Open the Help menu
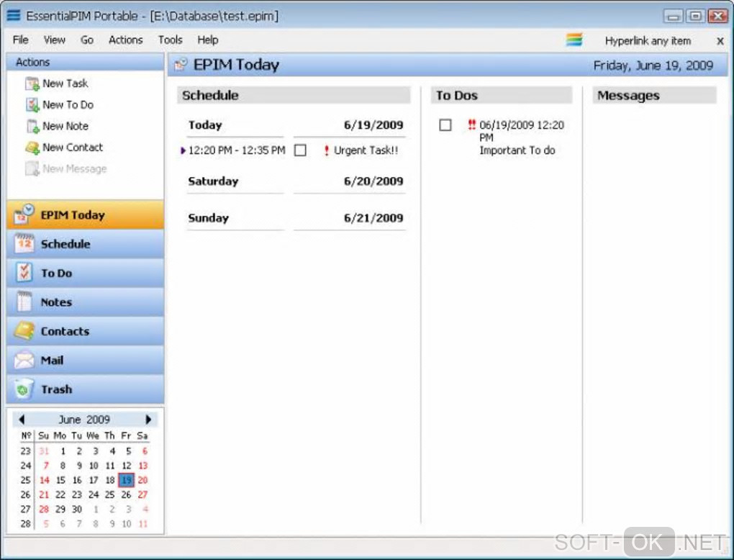The image size is (734, 560). tap(208, 40)
